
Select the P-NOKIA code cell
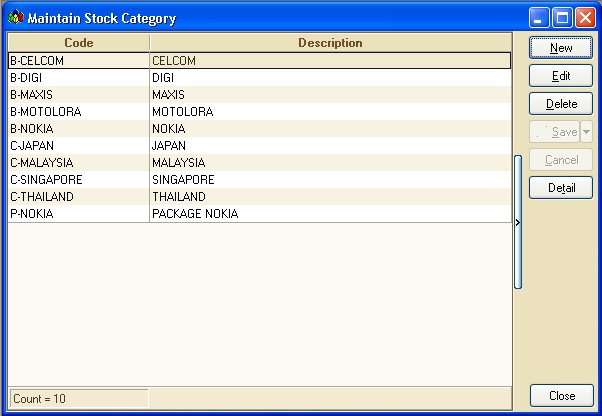coord(79,213)
